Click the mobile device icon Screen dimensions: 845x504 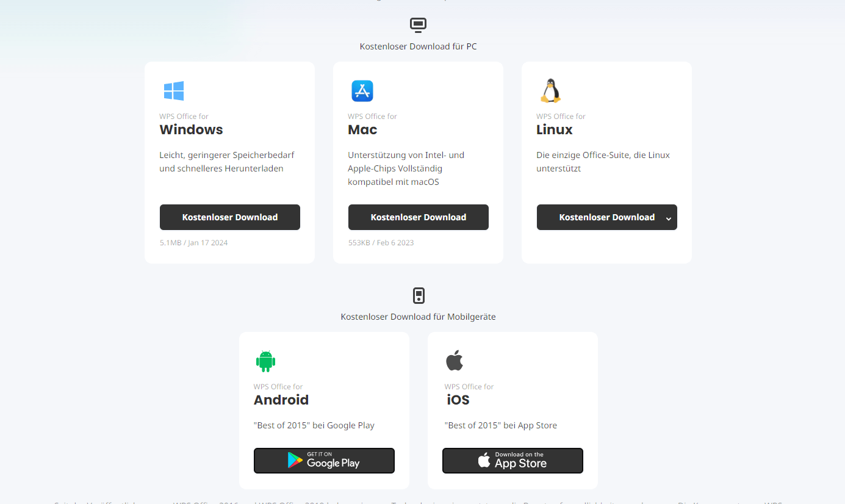pyautogui.click(x=418, y=296)
